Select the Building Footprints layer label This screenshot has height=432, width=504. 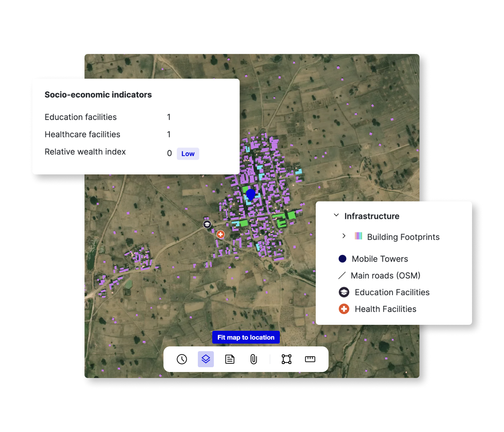403,237
